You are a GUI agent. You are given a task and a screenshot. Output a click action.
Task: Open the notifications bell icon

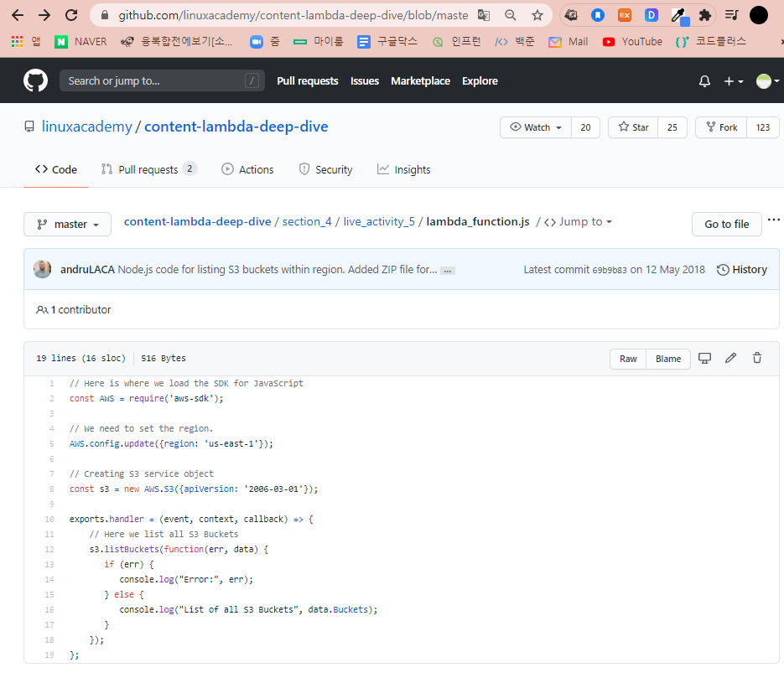coord(704,81)
